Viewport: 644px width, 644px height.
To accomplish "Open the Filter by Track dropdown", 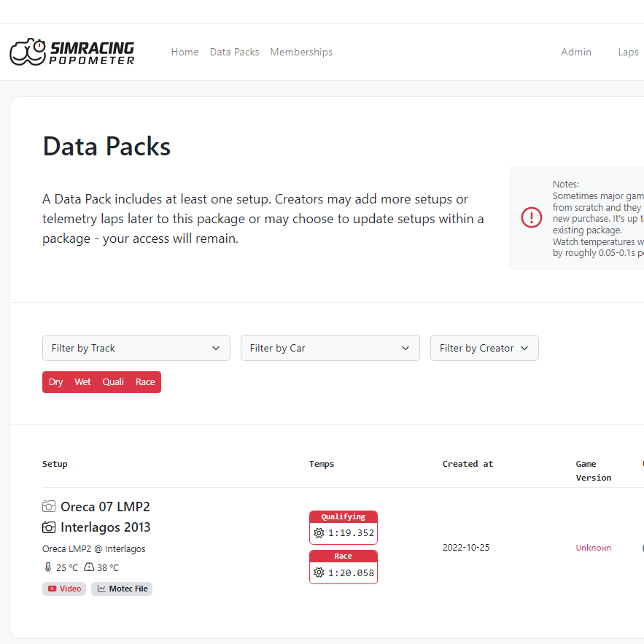I will (136, 348).
